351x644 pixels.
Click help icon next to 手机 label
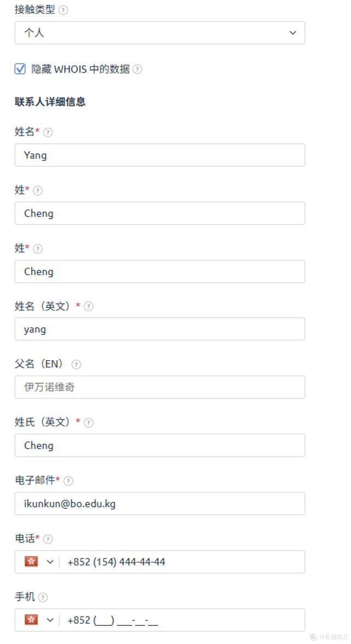(x=43, y=597)
